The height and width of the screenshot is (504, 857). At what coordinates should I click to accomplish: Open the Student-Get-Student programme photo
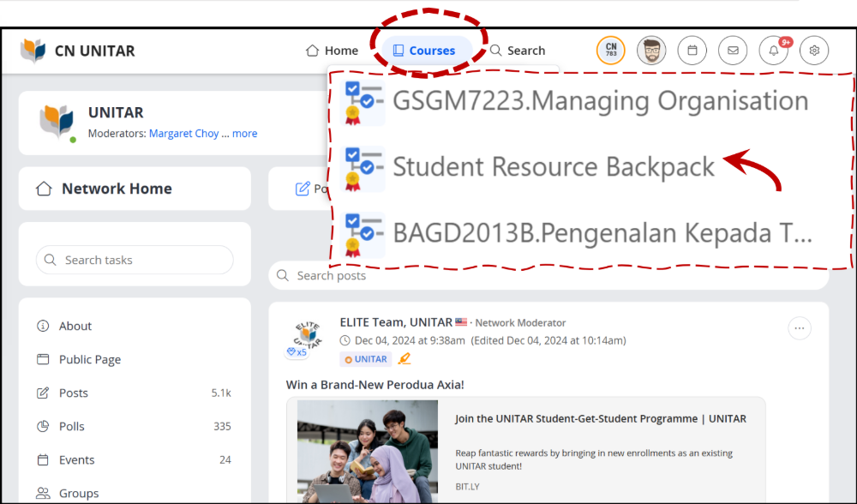(368, 452)
